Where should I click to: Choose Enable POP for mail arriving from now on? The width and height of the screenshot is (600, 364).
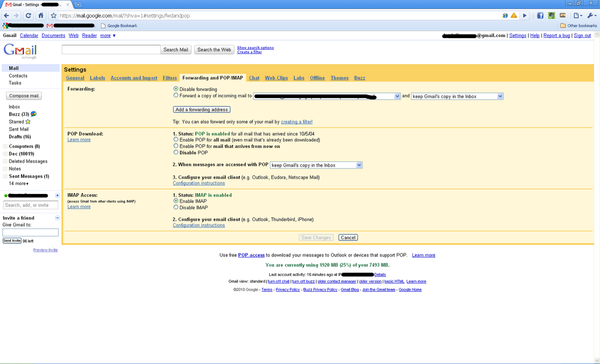(x=176, y=146)
